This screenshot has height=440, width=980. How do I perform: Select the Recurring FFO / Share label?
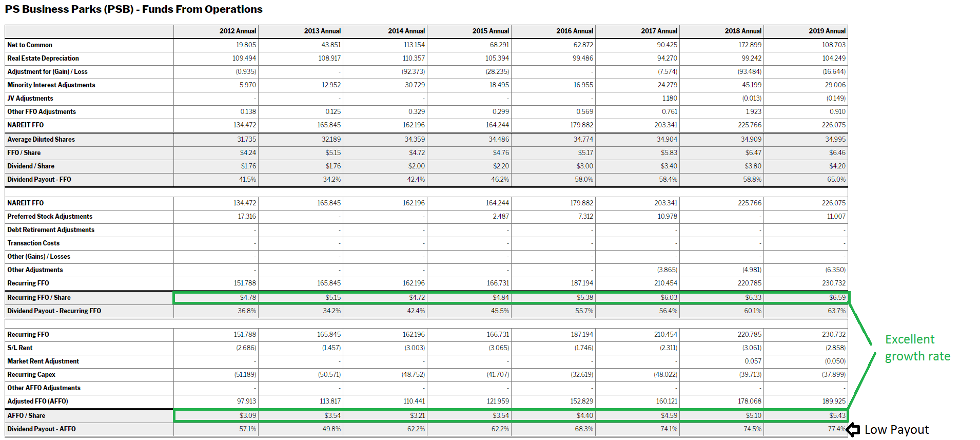(39, 298)
